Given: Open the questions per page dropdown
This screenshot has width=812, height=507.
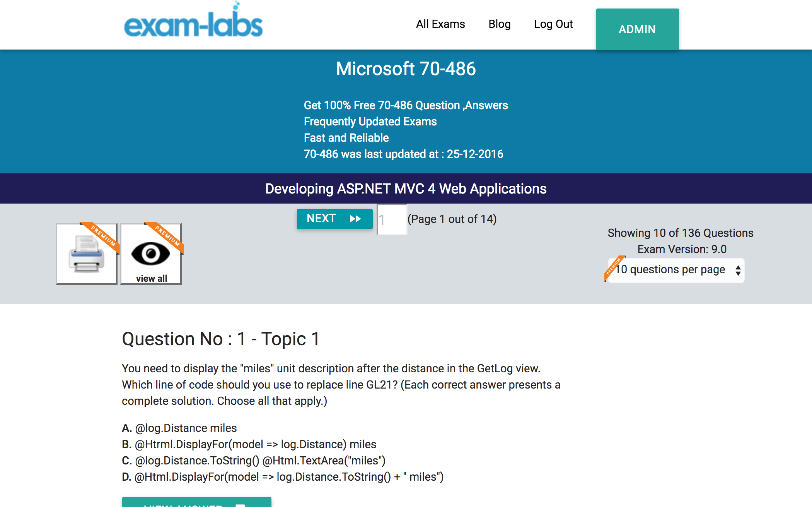Looking at the screenshot, I should [x=676, y=270].
